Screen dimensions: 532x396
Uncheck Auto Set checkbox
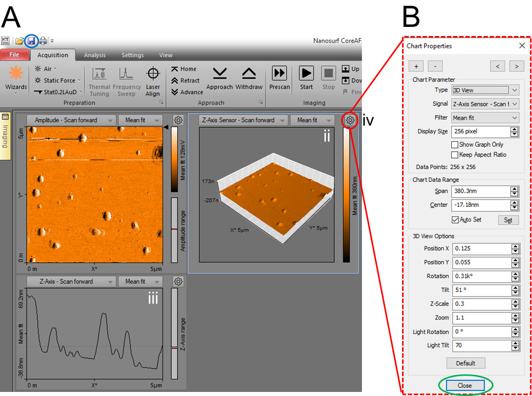click(x=455, y=220)
